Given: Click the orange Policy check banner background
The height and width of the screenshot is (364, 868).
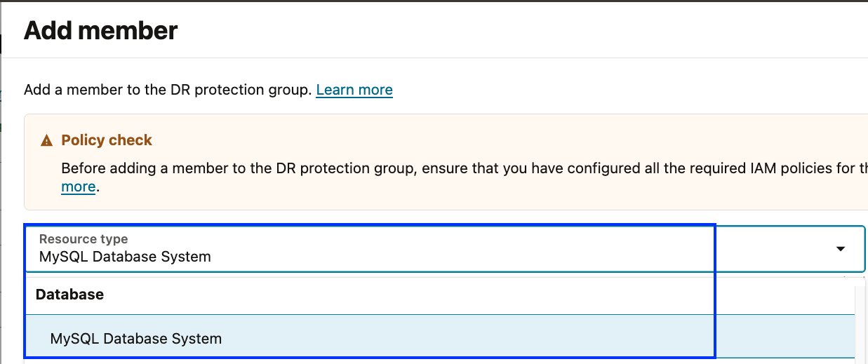Looking at the screenshot, I should point(491,196).
